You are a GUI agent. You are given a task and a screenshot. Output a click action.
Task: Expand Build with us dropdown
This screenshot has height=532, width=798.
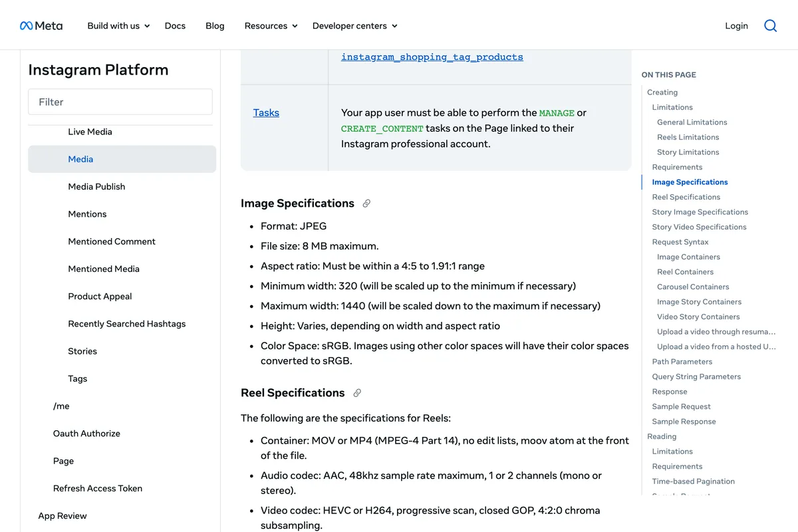click(x=119, y=26)
